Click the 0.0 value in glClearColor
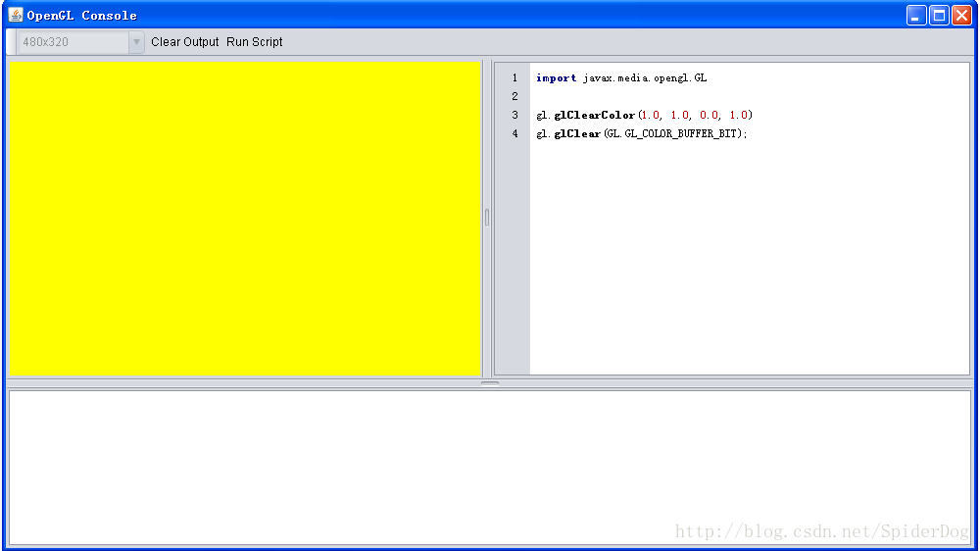The height and width of the screenshot is (551, 980). click(709, 115)
